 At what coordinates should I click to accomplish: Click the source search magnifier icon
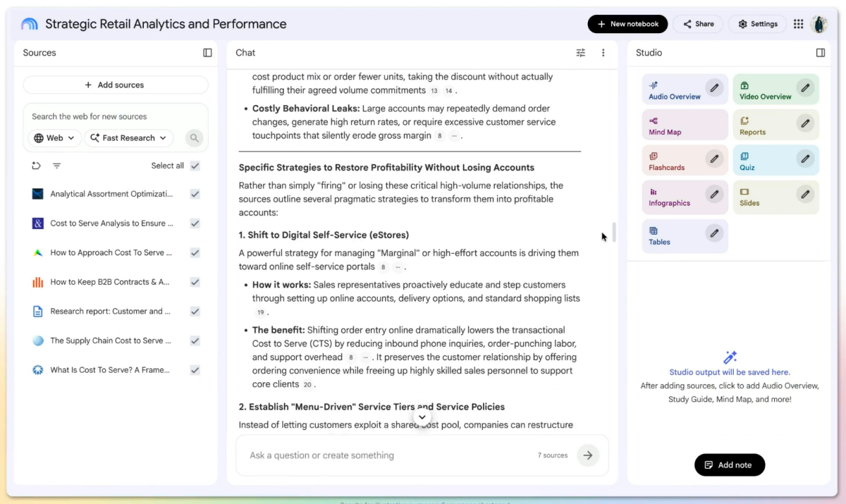(x=195, y=138)
